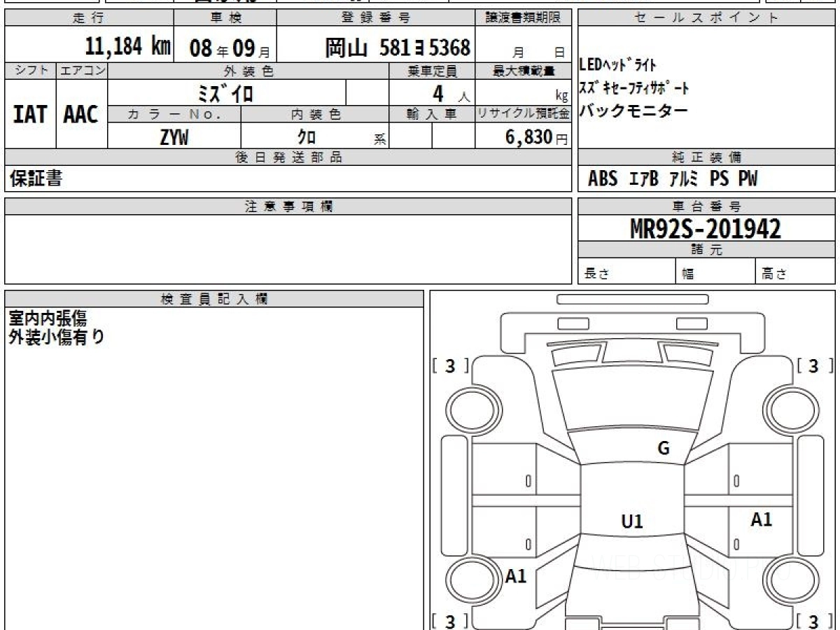The height and width of the screenshot is (630, 840).
Task: Select the IAT shift type cell
Action: [x=30, y=114]
